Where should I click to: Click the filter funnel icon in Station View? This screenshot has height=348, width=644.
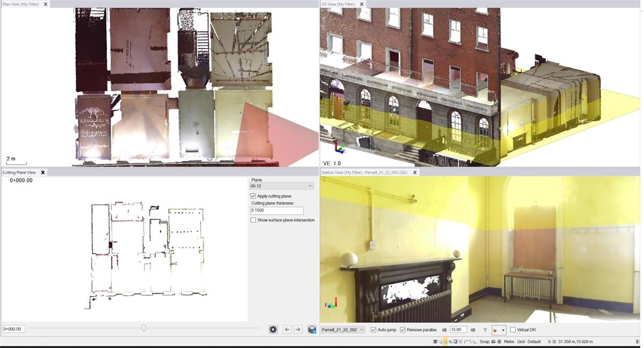click(485, 330)
